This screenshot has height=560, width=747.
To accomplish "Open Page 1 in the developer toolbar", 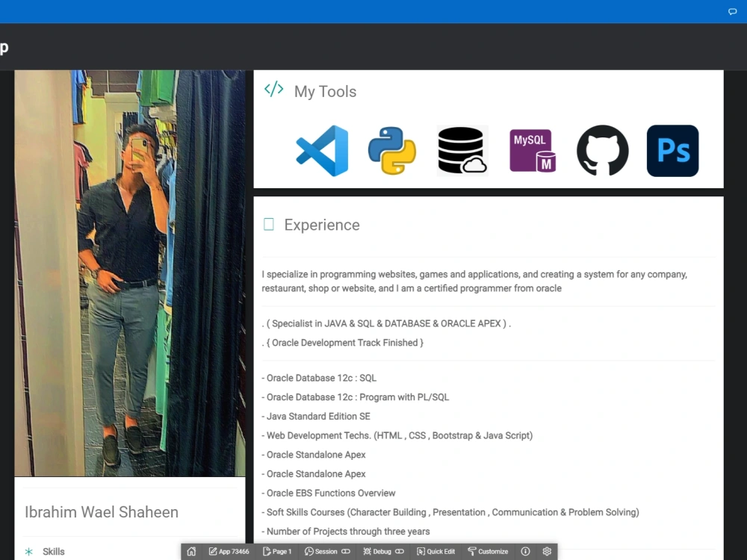I will point(277,552).
